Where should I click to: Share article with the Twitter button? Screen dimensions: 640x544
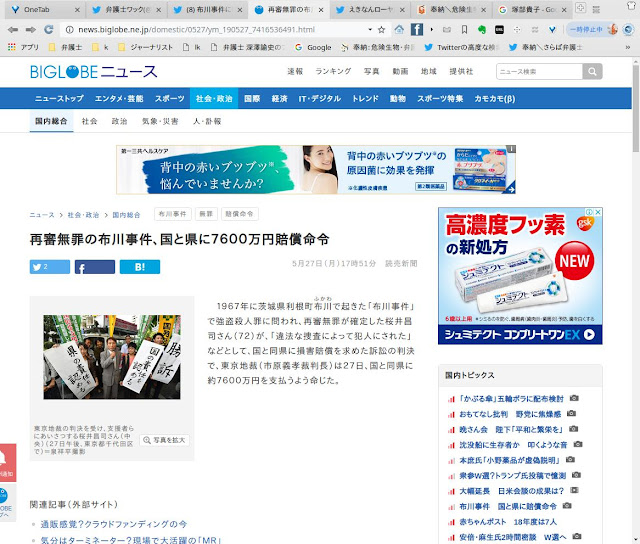click(50, 267)
